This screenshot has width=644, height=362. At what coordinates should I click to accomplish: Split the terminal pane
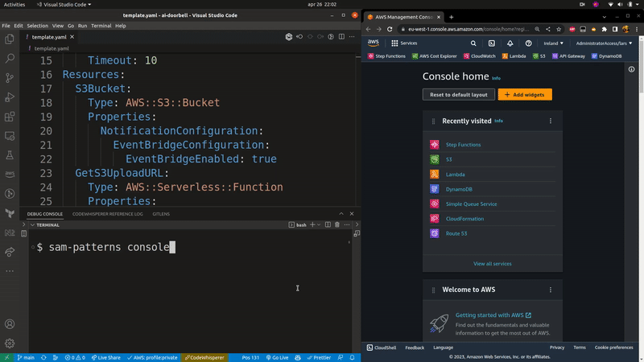pos(328,224)
